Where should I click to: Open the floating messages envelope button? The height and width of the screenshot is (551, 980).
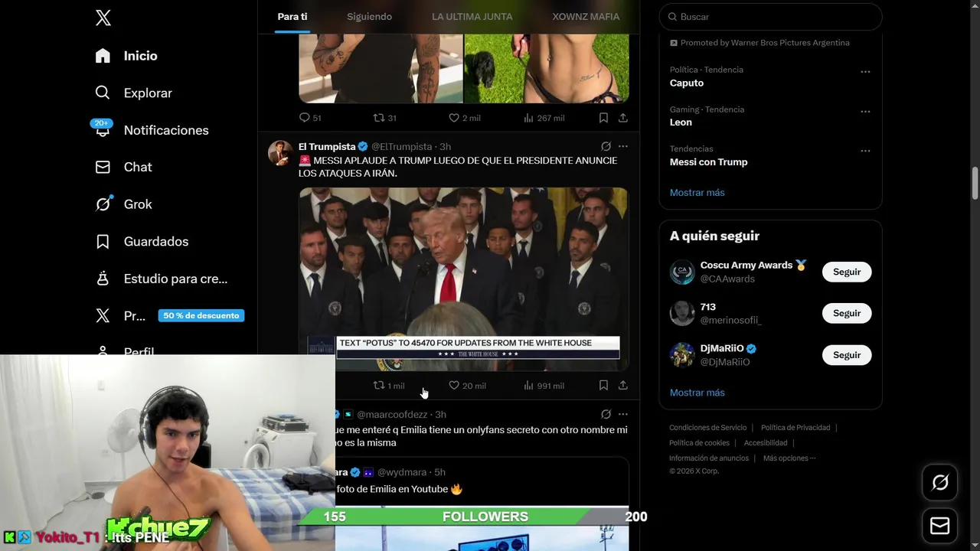940,527
